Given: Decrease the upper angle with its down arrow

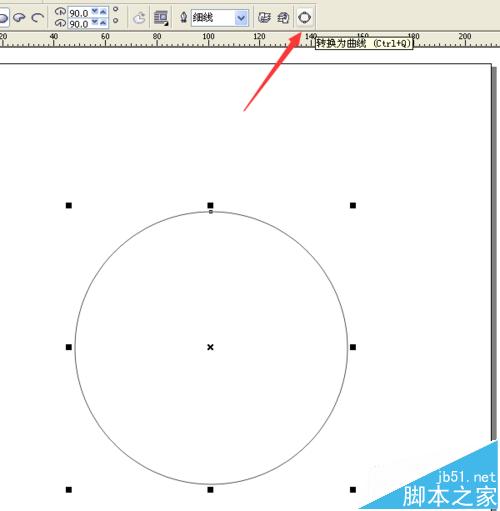Looking at the screenshot, I should pyautogui.click(x=95, y=11).
